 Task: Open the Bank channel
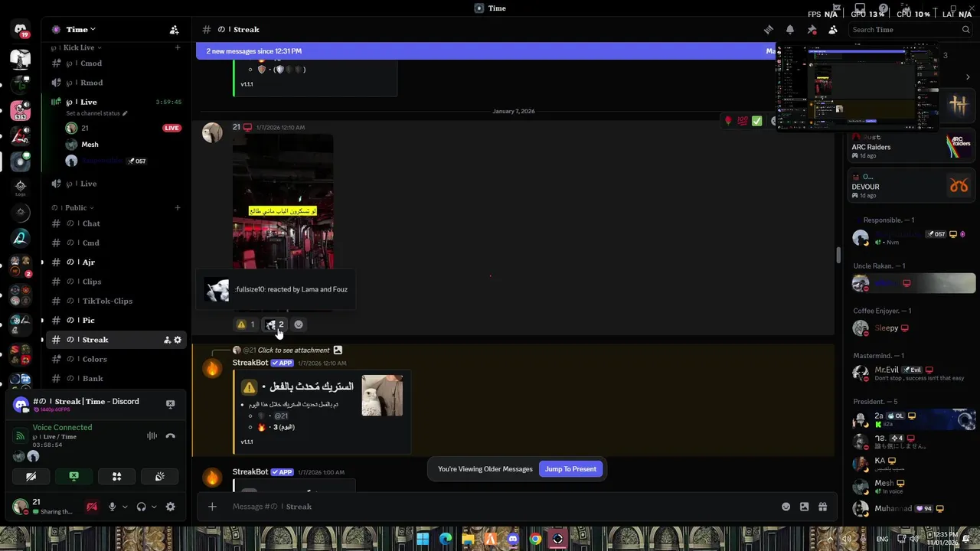click(x=115, y=379)
